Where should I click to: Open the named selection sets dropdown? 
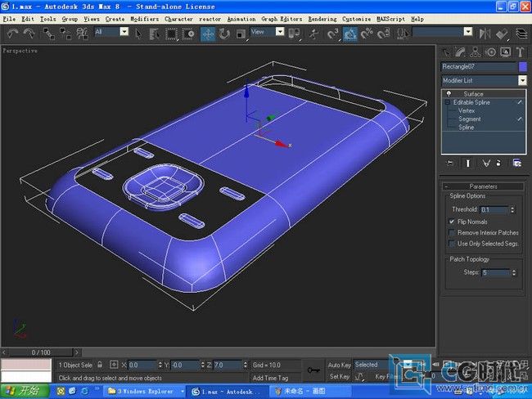point(468,32)
